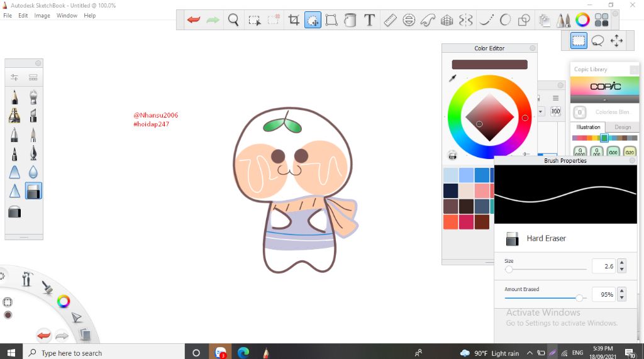Click the Size value field 2.6
The height and width of the screenshot is (359, 644).
click(x=604, y=266)
